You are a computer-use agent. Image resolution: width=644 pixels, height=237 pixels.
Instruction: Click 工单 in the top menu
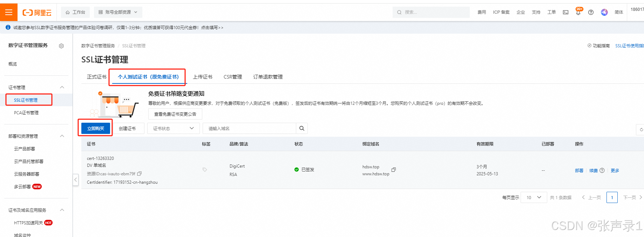pos(551,12)
